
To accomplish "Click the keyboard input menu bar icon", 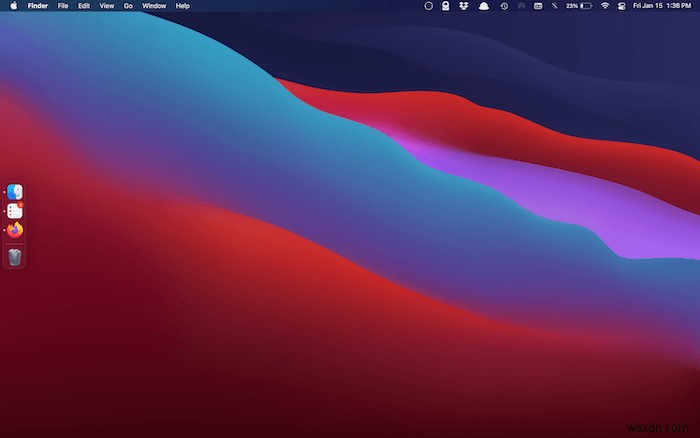I will pyautogui.click(x=538, y=6).
